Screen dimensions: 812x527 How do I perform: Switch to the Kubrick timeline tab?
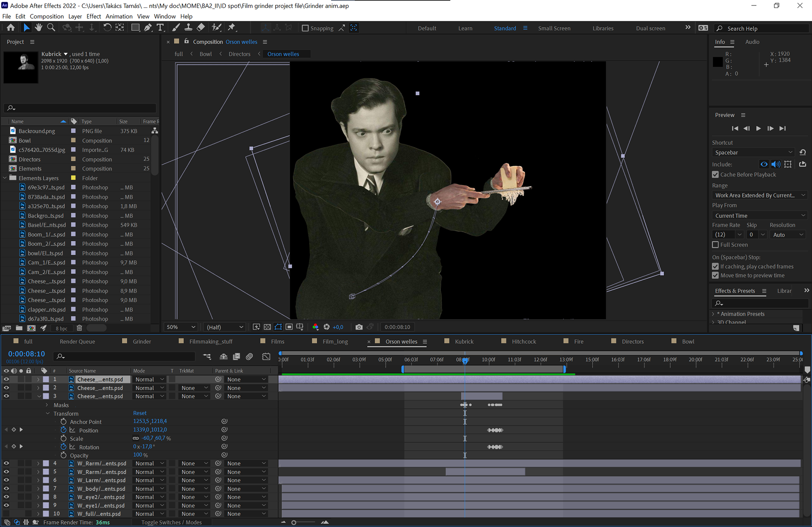[x=464, y=342]
